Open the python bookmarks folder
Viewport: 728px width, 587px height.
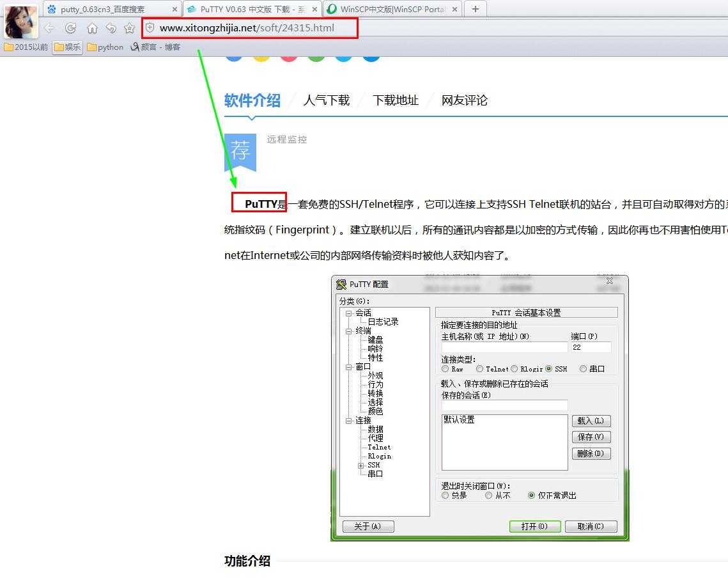pos(105,47)
